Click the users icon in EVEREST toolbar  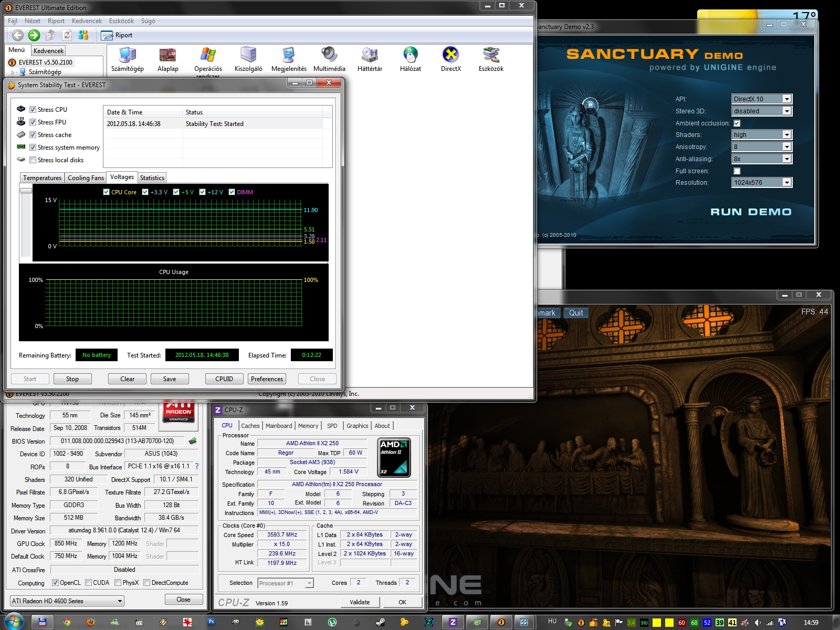[83, 35]
